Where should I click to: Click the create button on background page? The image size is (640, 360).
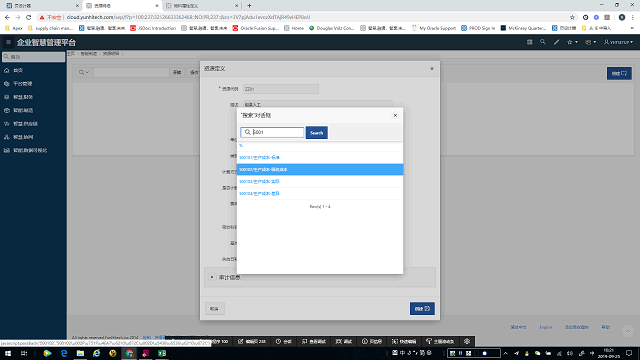coord(619,73)
